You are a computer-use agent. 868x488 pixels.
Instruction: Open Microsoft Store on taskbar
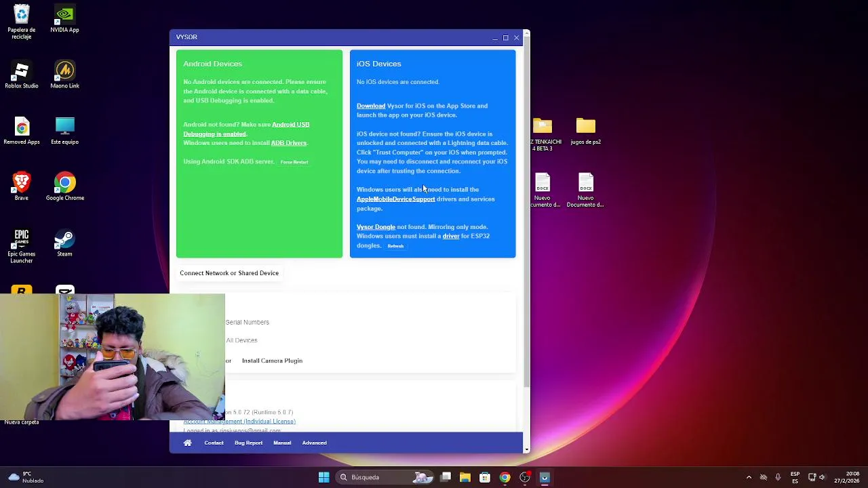click(x=485, y=477)
